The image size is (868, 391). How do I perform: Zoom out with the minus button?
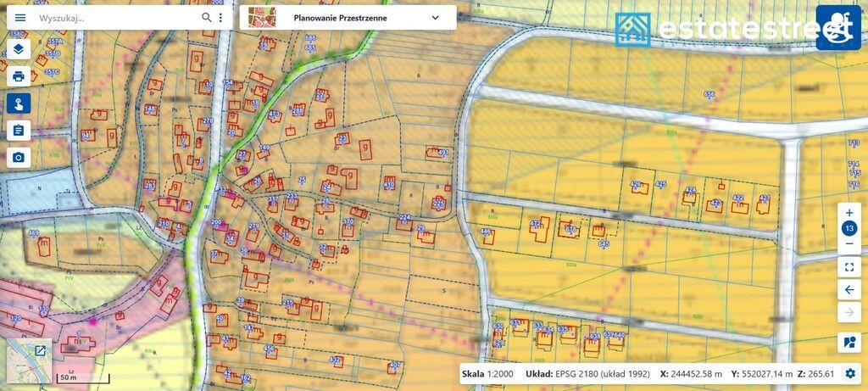pos(849,243)
